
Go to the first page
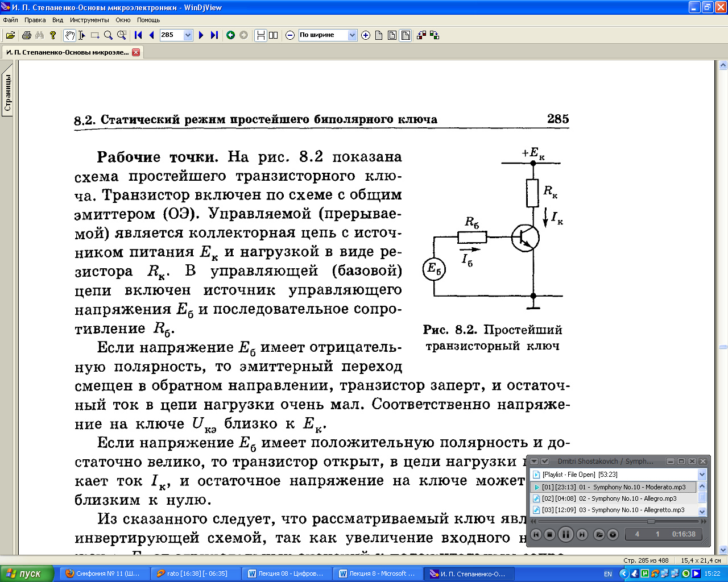point(138,35)
